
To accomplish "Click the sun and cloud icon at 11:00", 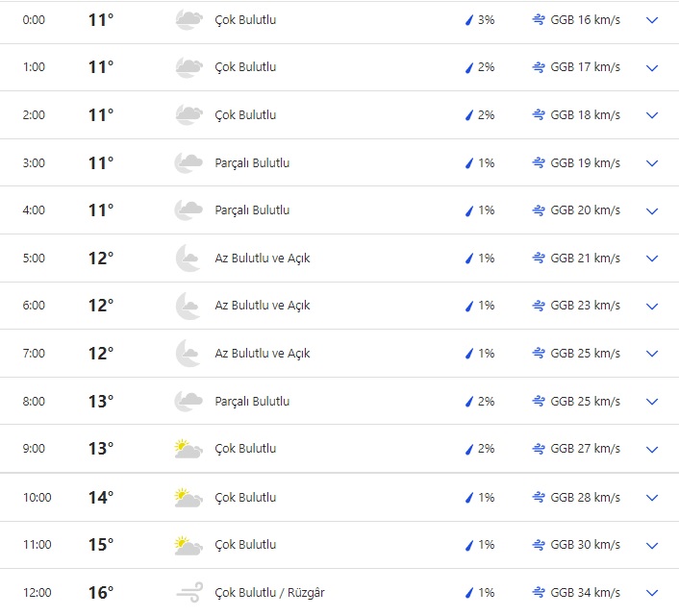I will click(x=189, y=544).
